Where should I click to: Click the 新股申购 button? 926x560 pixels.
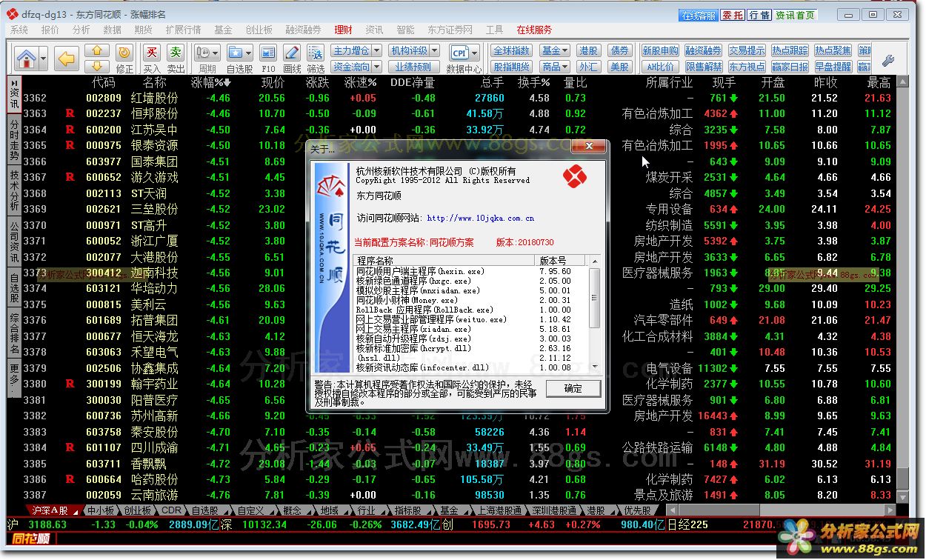click(x=660, y=50)
